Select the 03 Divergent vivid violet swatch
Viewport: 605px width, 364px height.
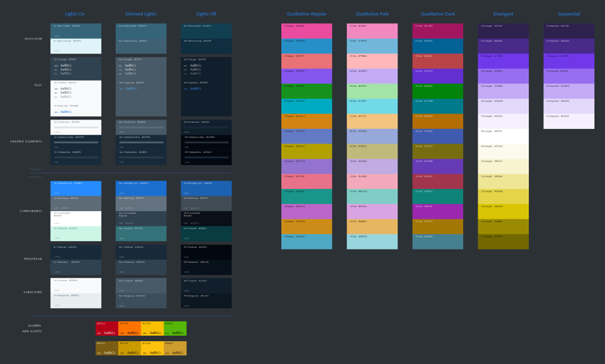click(503, 61)
